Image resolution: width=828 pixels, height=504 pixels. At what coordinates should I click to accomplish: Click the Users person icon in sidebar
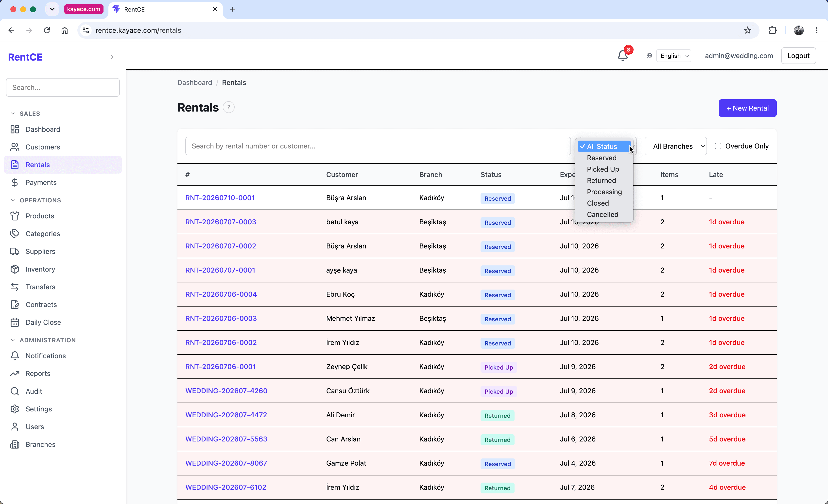pos(15,427)
